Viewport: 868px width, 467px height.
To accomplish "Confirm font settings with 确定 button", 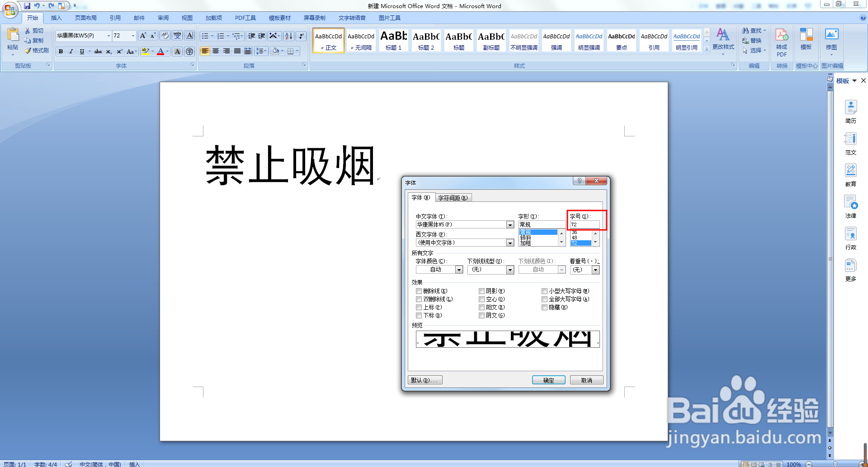I will point(548,380).
